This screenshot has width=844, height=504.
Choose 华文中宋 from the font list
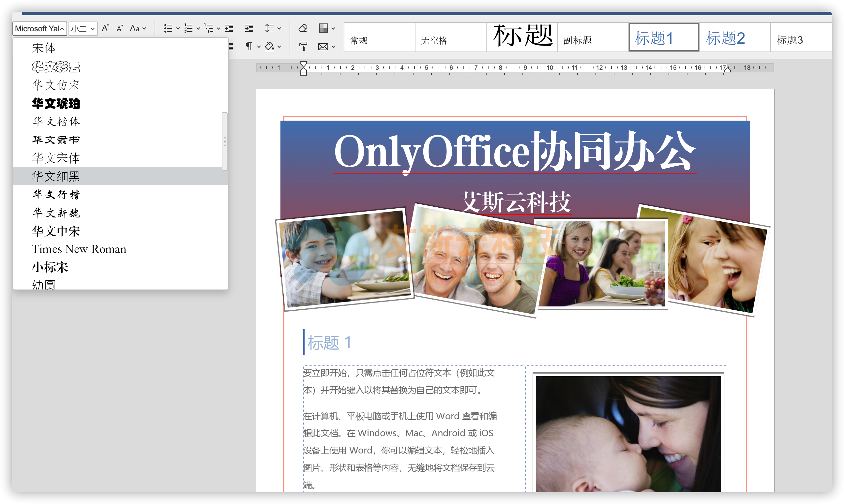[x=120, y=231]
